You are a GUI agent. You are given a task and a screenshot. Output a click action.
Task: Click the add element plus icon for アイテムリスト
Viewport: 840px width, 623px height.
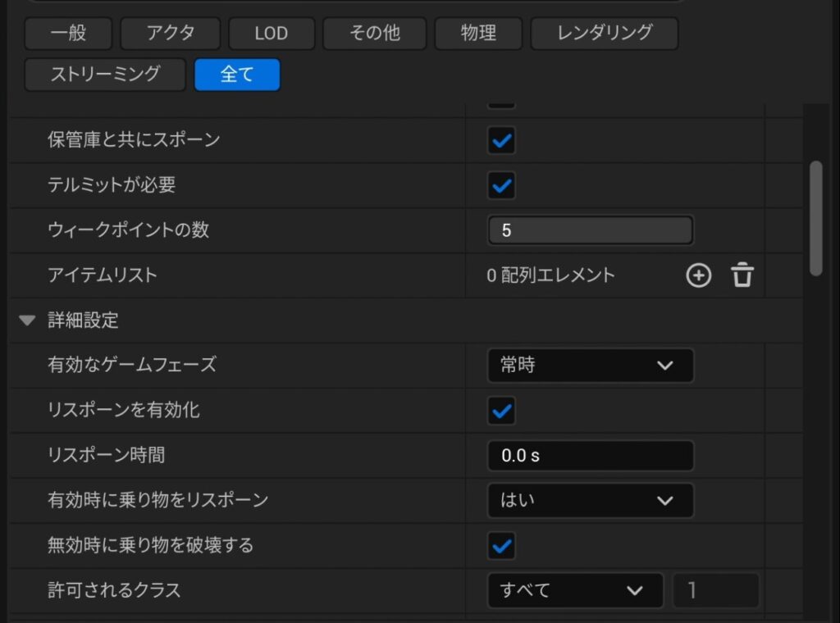(698, 275)
